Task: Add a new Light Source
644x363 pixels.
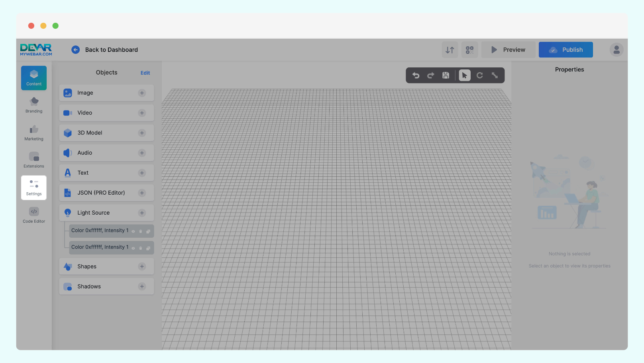Action: [x=142, y=213]
